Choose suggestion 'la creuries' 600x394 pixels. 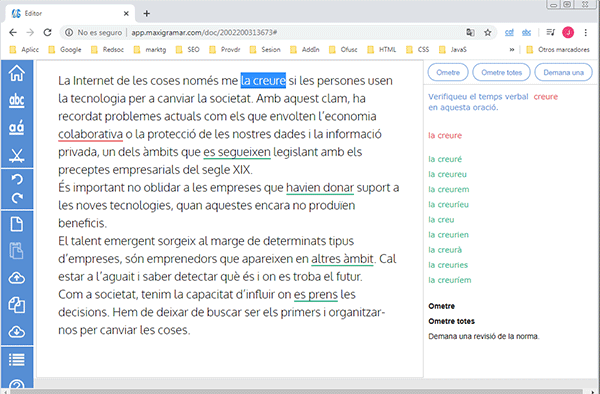[x=448, y=265]
